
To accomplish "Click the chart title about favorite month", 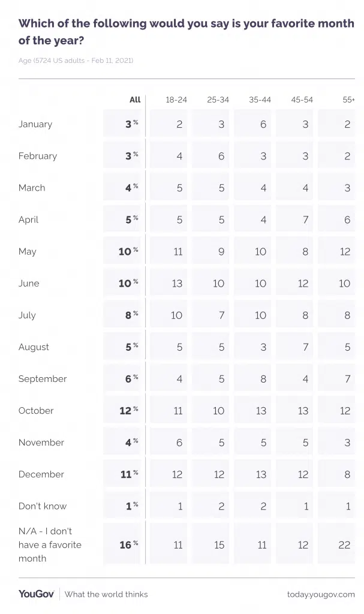I will 186,32.
